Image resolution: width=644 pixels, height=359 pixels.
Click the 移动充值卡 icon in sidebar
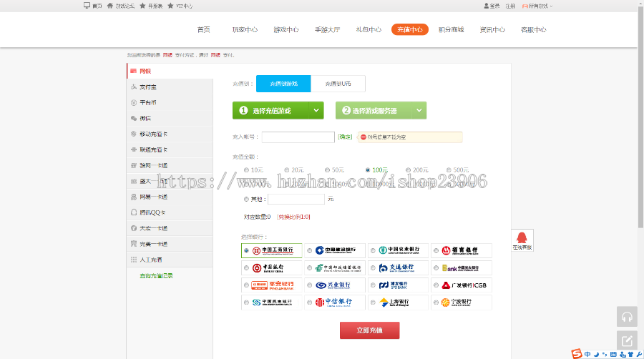pos(134,134)
